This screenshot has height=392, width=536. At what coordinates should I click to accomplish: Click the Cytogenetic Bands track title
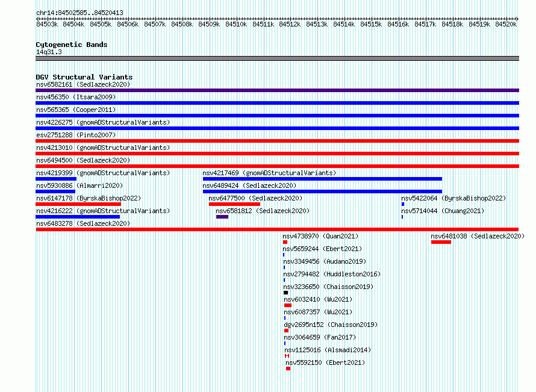(x=72, y=45)
